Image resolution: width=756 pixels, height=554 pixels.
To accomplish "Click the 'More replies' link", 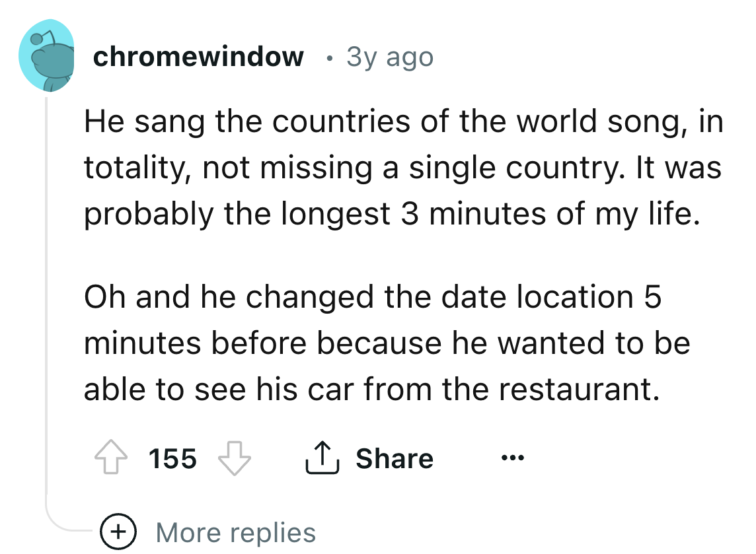I will click(x=235, y=532).
